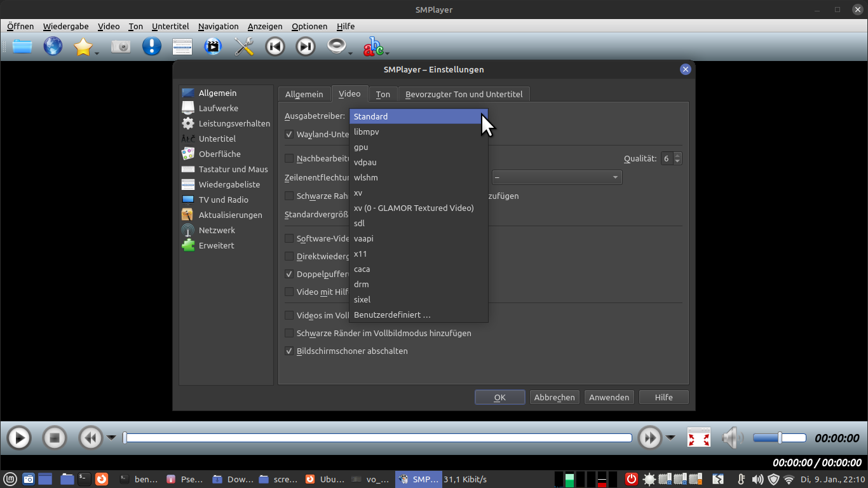Image resolution: width=868 pixels, height=488 pixels.
Task: Choose Benutzerdefiniert … option
Action: (x=419, y=315)
